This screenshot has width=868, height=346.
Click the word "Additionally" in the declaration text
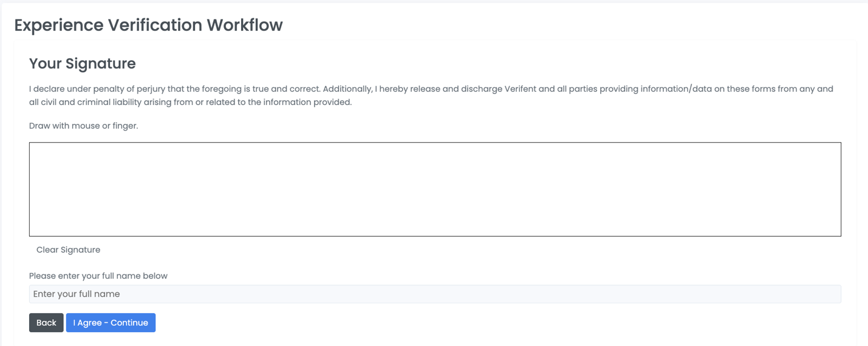tap(347, 89)
